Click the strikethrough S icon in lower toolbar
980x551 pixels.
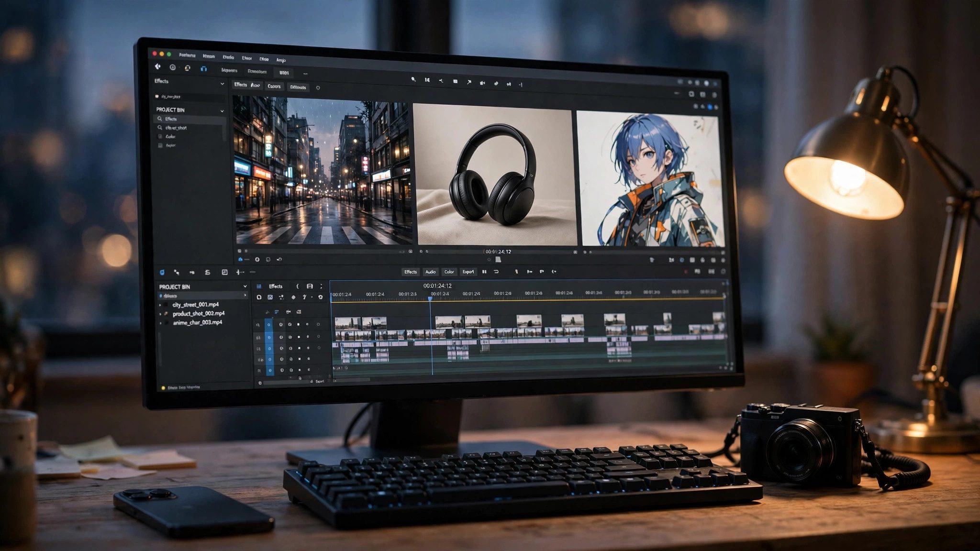207,272
